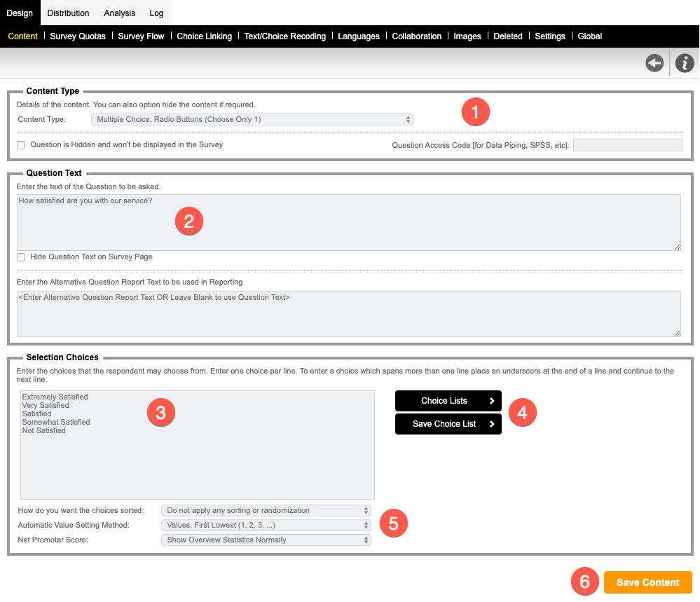Viewport: 700px width, 602px height.
Task: Select Choice Linking in navigation bar
Action: click(204, 36)
